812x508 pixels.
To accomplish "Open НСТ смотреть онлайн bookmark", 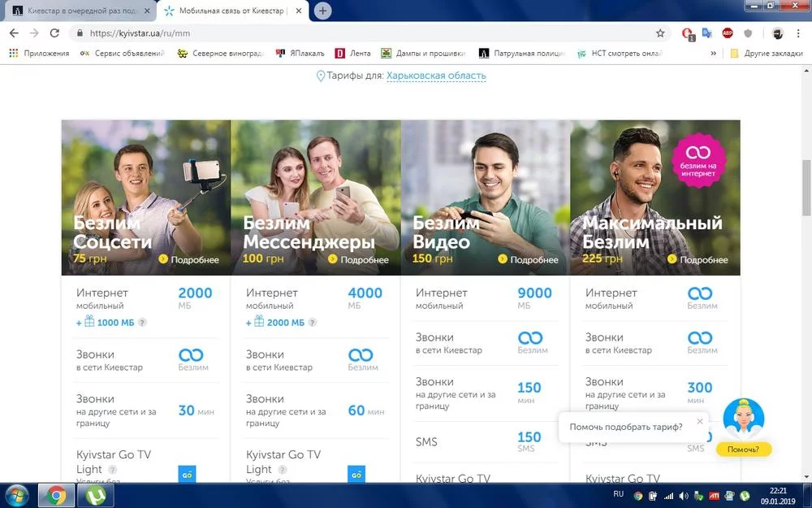I will click(620, 53).
